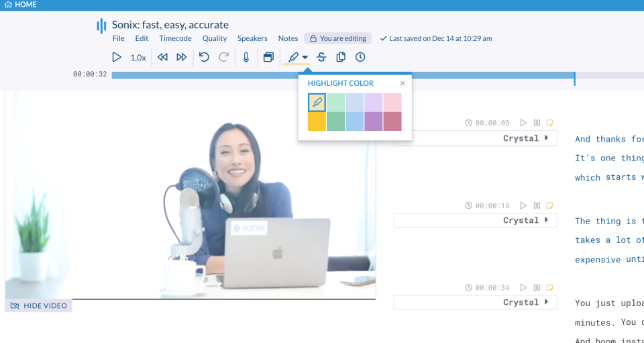644x343 pixels.
Task: Click the thermometer confidence icon
Action: pyautogui.click(x=246, y=58)
